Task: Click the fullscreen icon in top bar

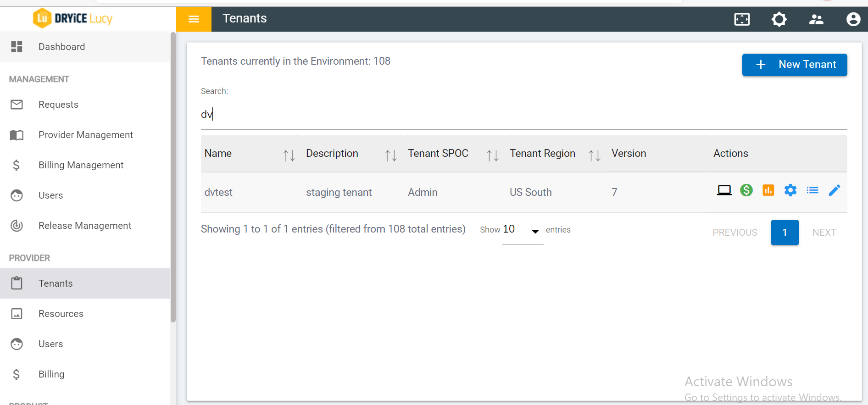Action: [742, 19]
